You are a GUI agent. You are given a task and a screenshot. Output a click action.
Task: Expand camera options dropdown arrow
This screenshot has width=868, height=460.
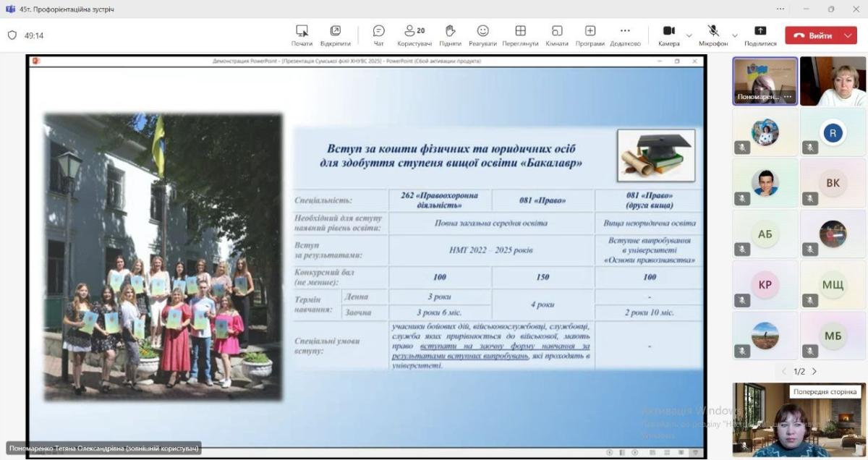coord(689,35)
